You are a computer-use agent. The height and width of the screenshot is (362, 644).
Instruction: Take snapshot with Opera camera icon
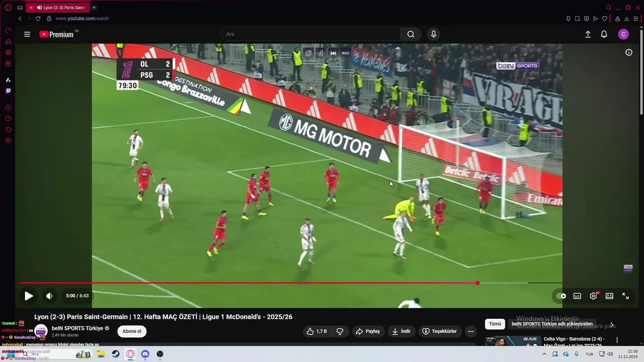coord(577,19)
